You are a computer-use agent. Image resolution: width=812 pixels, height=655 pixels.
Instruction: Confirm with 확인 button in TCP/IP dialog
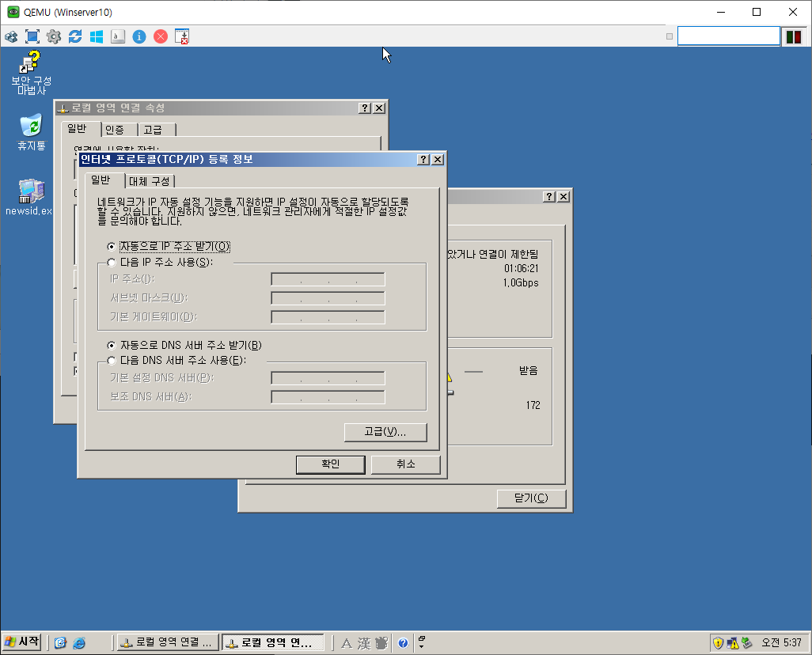[x=330, y=464]
